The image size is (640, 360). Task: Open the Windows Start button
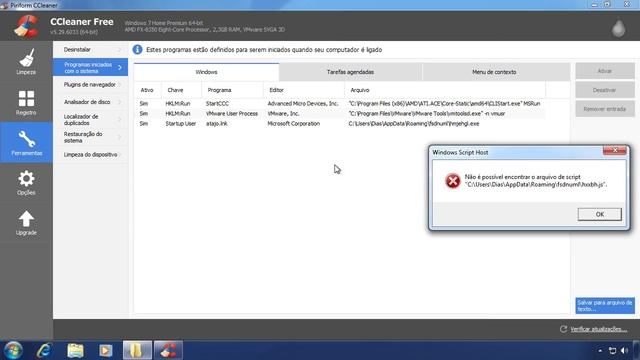[x=13, y=350]
